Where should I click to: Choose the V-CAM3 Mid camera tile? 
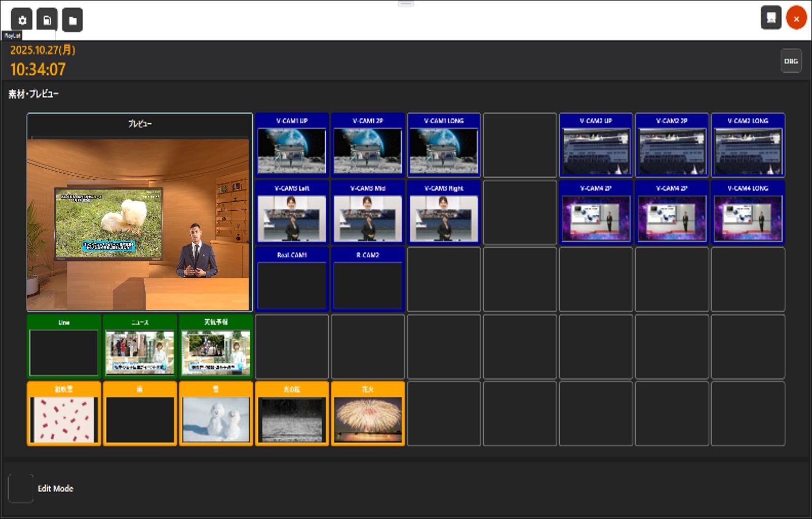coord(368,212)
